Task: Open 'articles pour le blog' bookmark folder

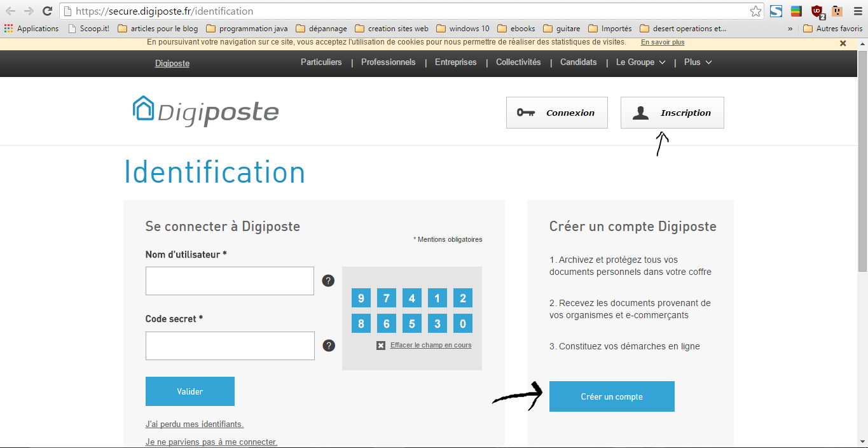Action: coord(158,29)
